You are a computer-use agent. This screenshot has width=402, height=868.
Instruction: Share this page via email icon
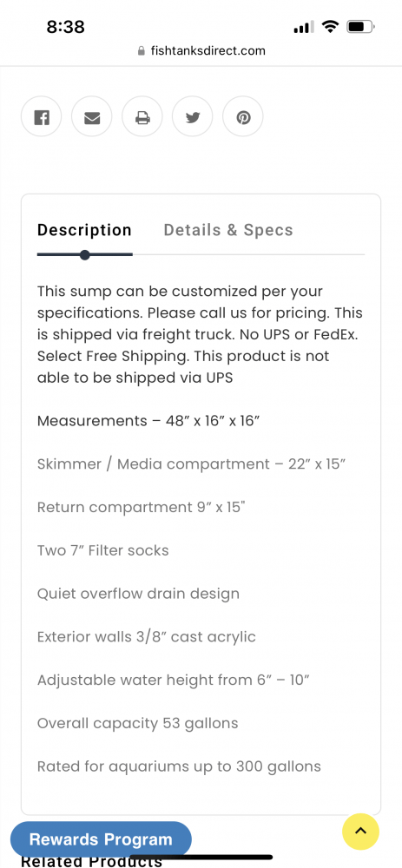point(92,117)
